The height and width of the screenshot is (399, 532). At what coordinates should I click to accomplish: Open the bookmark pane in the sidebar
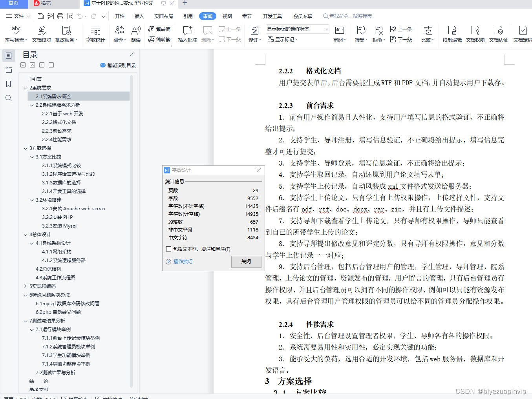(9, 84)
